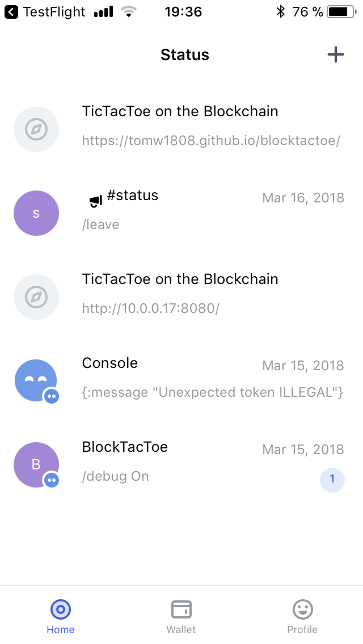363x644 pixels.
Task: Tap the Console smiley avatar
Action: (x=36, y=381)
